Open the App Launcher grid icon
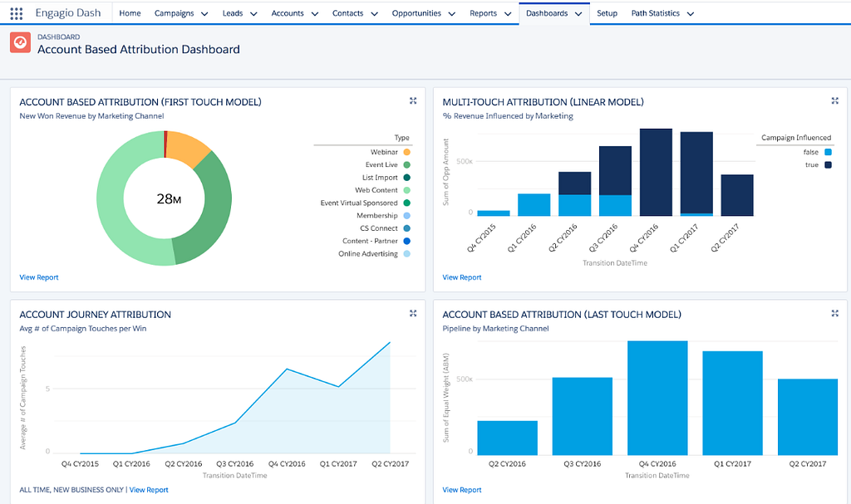Screen dimensions: 851x504 pos(17,13)
